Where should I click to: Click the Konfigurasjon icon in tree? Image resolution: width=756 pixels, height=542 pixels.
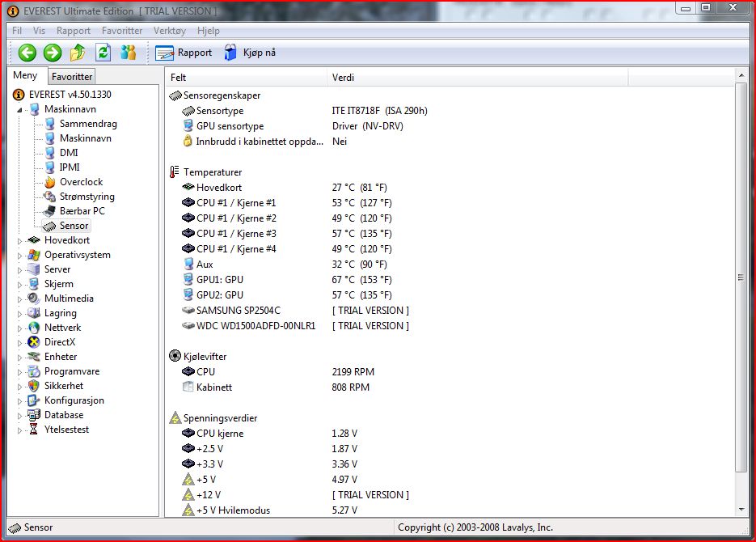[x=34, y=400]
